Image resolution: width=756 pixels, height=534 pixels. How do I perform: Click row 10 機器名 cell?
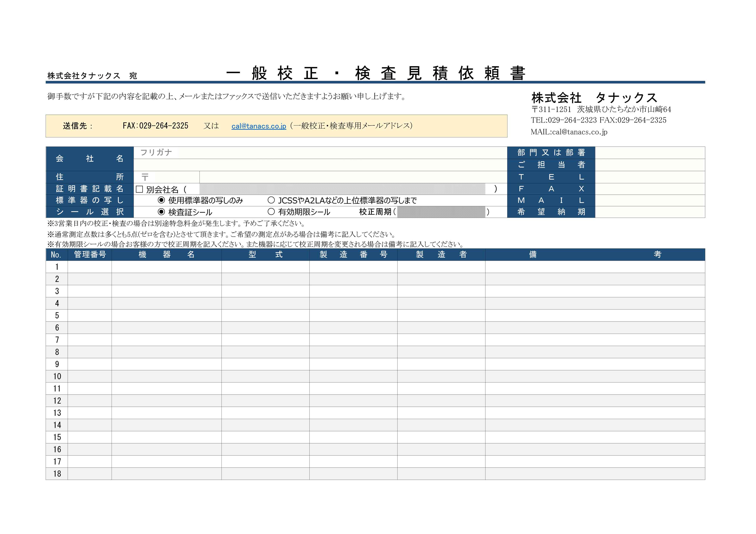coord(167,376)
